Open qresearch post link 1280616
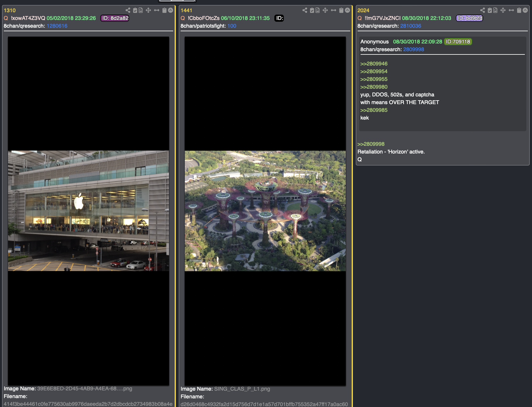This screenshot has width=532, height=407. 57,26
